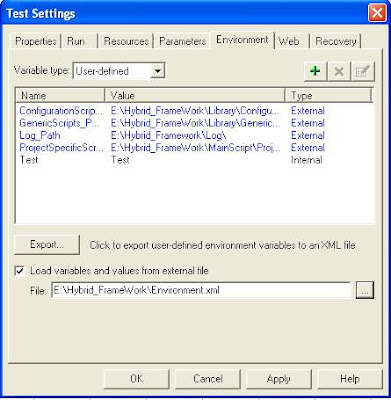Click the Export... button
391x400 pixels.
tap(47, 245)
